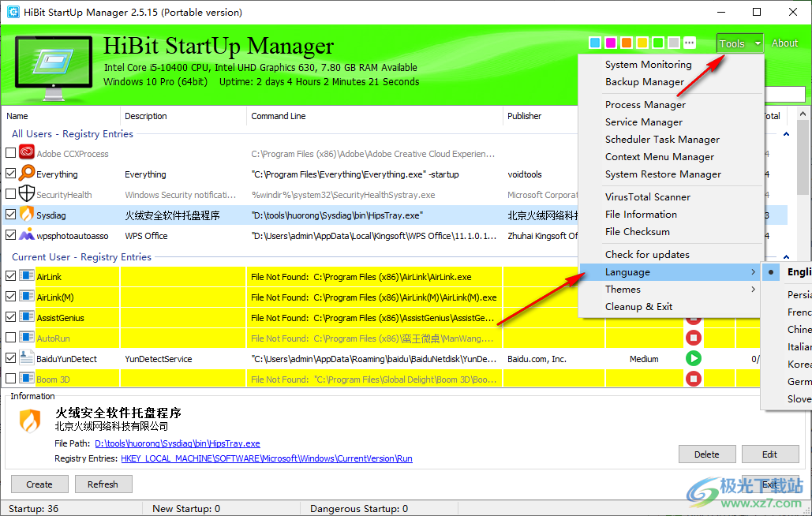Pick the orange color swatch
812x516 pixels.
pos(627,43)
